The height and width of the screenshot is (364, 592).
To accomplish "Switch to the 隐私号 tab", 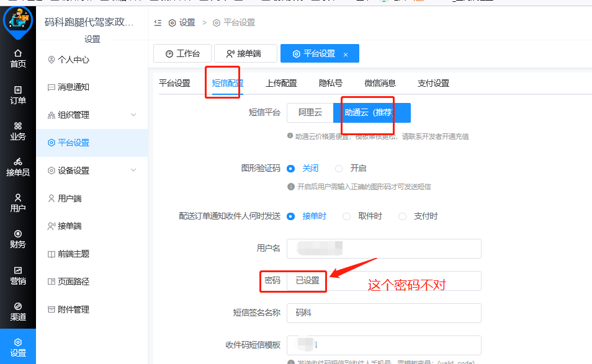I will pyautogui.click(x=330, y=83).
